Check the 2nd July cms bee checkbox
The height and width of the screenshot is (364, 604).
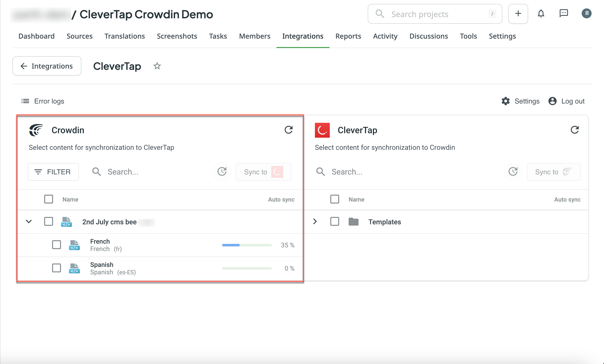[49, 221]
